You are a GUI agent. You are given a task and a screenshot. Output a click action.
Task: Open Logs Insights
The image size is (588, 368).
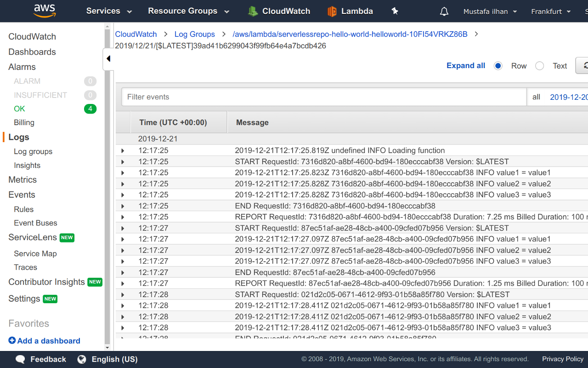pos(27,165)
